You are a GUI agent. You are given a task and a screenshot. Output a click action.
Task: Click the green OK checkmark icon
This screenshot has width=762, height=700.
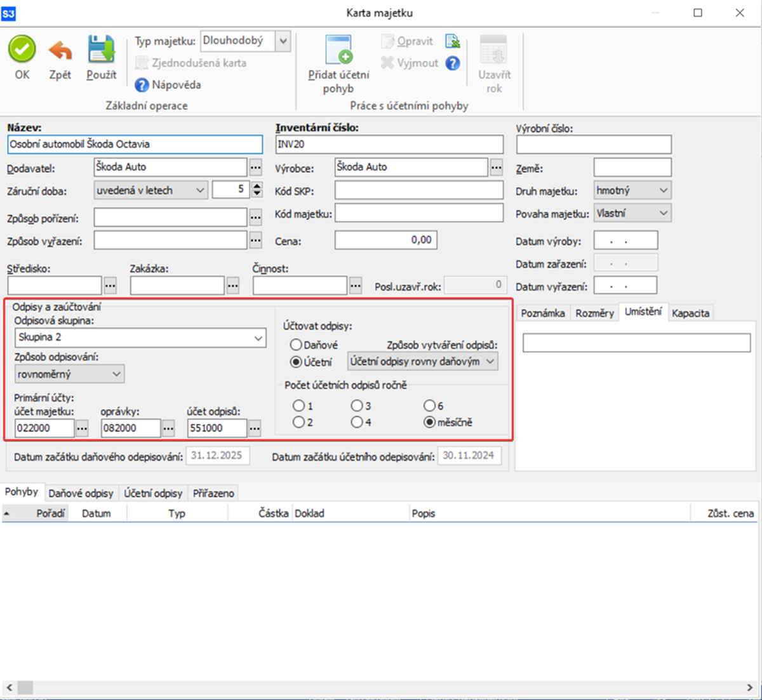(22, 50)
